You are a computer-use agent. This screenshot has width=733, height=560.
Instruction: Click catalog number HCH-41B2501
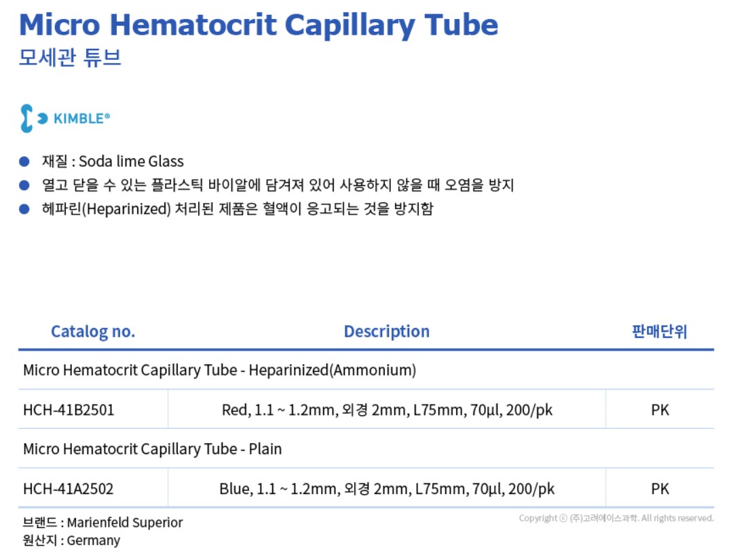[69, 410]
